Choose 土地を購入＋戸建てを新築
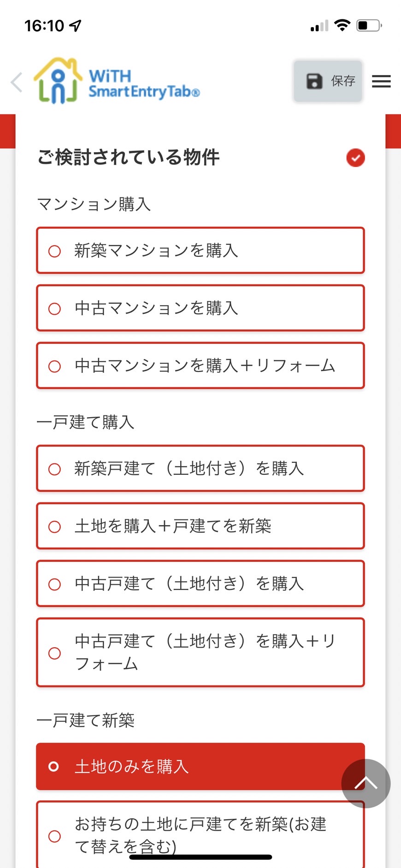Viewport: 401px width, 868px height. click(x=200, y=526)
